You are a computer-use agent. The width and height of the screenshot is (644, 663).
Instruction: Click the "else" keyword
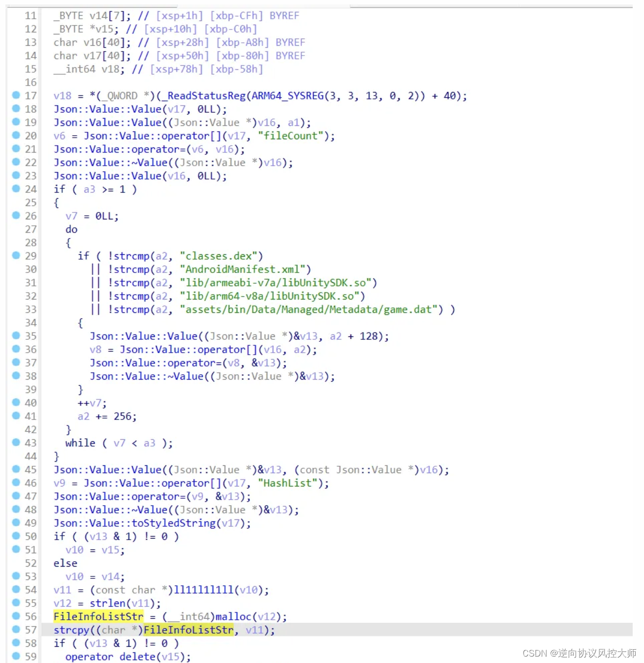click(x=65, y=563)
